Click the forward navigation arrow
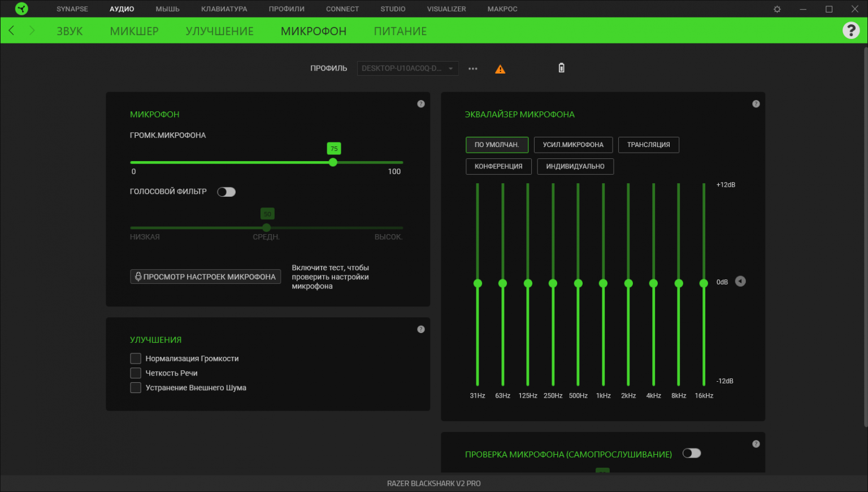 32,31
